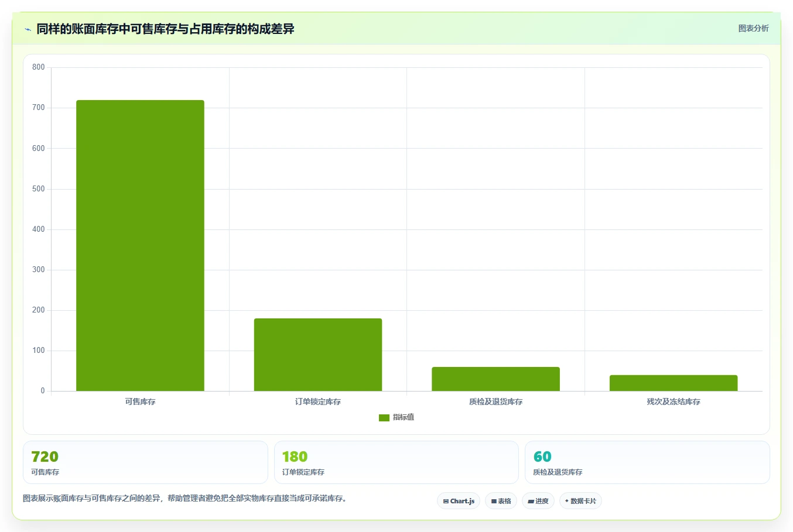Click the 数据卡片 tag pill

(580, 501)
